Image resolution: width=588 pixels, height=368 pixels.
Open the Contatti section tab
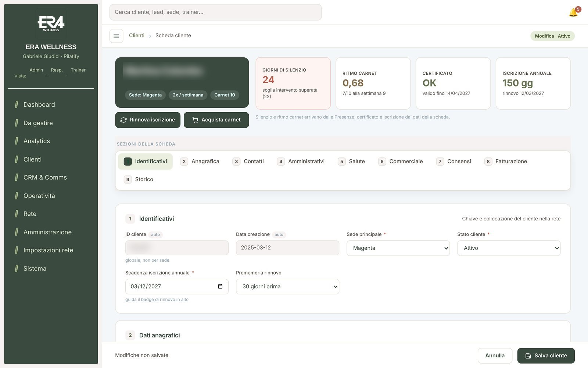pyautogui.click(x=248, y=161)
